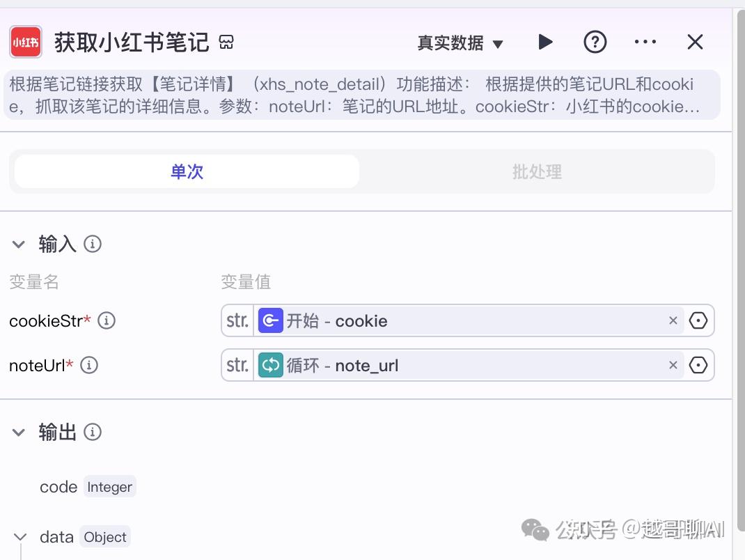Viewport: 745px width, 560px height.
Task: Open the three-dot more options menu
Action: pos(645,42)
